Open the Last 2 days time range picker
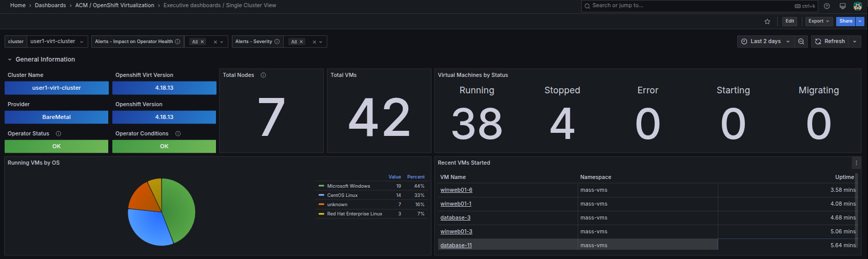 coord(765,42)
